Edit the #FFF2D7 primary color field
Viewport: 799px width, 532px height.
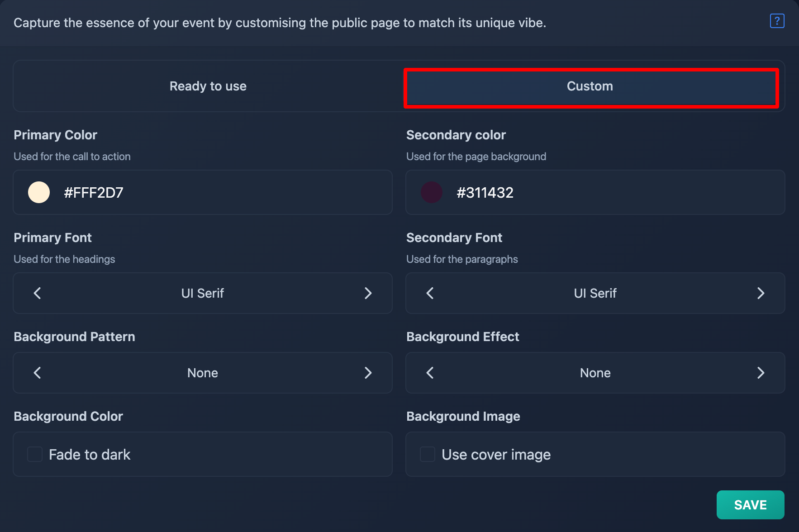tap(203, 192)
